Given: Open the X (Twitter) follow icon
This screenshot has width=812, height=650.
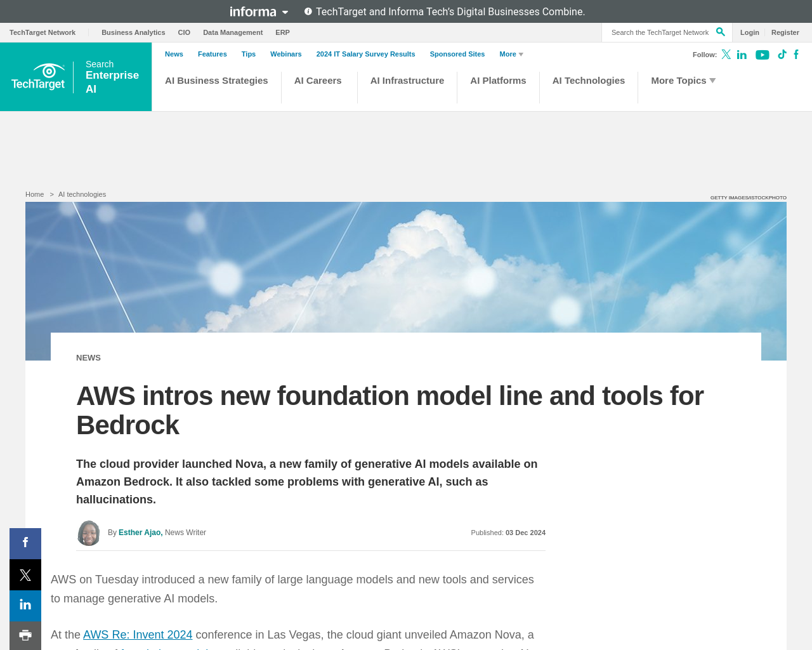Looking at the screenshot, I should coord(726,55).
